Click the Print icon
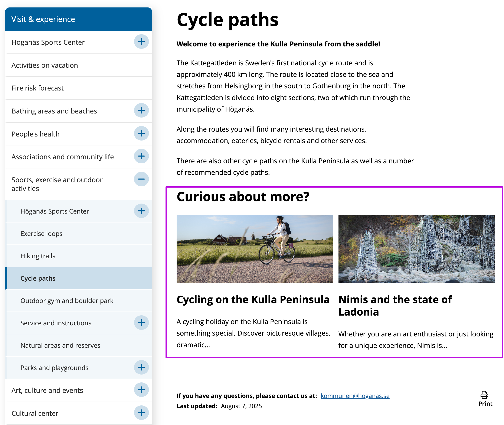Image resolution: width=504 pixels, height=425 pixels. tap(484, 395)
